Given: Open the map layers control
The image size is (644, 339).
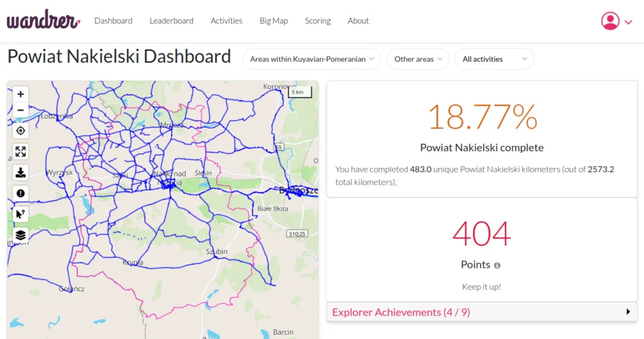Looking at the screenshot, I should click(21, 235).
